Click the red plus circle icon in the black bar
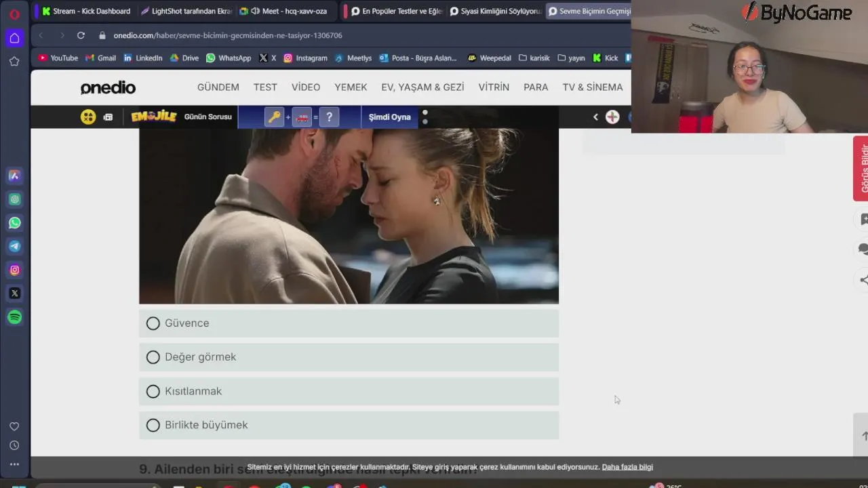Screen dimensions: 868x488 612,117
